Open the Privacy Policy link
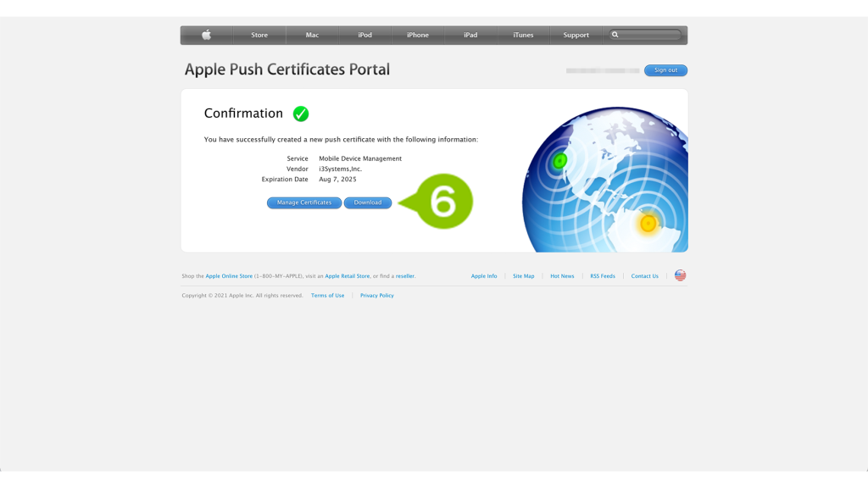Screen dimensions: 868x488 click(377, 296)
